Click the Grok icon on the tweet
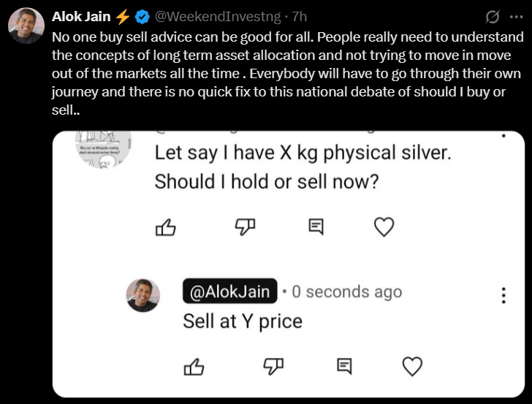The image size is (532, 404). pos(493,17)
